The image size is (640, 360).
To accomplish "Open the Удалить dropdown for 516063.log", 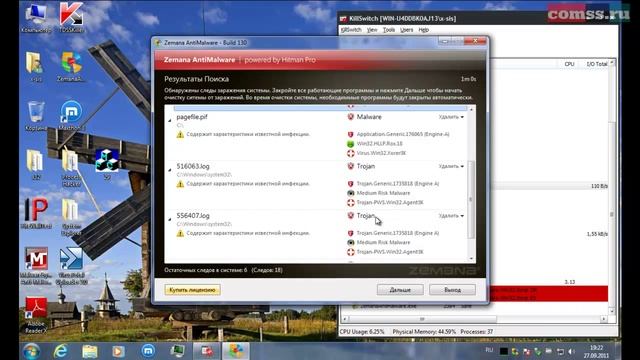I will (x=451, y=167).
